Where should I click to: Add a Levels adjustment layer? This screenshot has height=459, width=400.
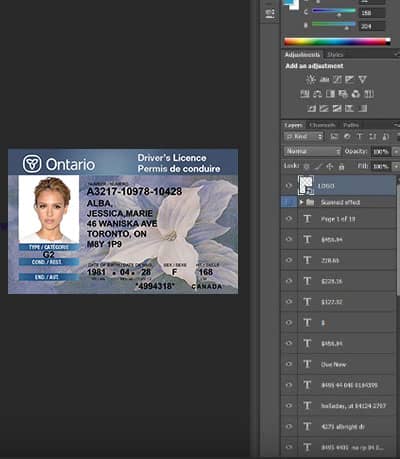[x=324, y=79]
